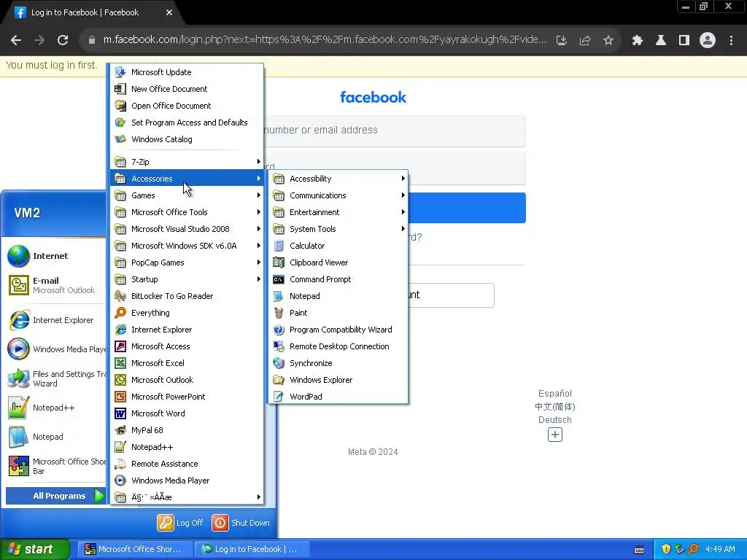Open Chrome profile avatar
Image resolution: width=747 pixels, height=560 pixels.
point(708,40)
